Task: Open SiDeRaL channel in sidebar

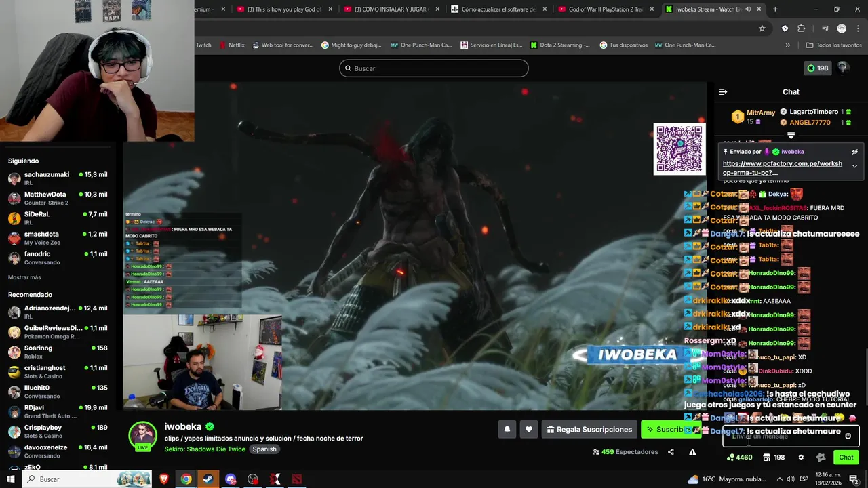Action: point(58,218)
